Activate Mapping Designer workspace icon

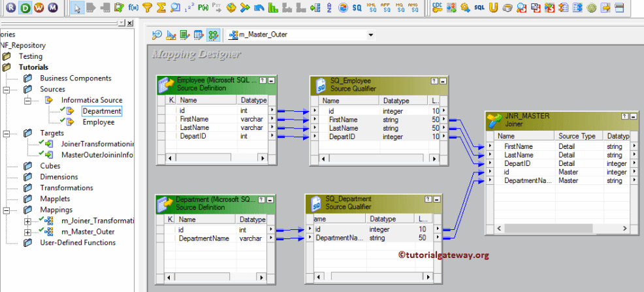[x=213, y=35]
